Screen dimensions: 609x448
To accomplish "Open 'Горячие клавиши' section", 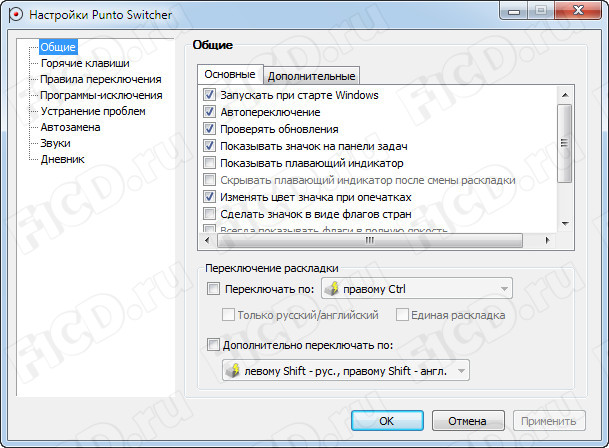I will (x=85, y=63).
